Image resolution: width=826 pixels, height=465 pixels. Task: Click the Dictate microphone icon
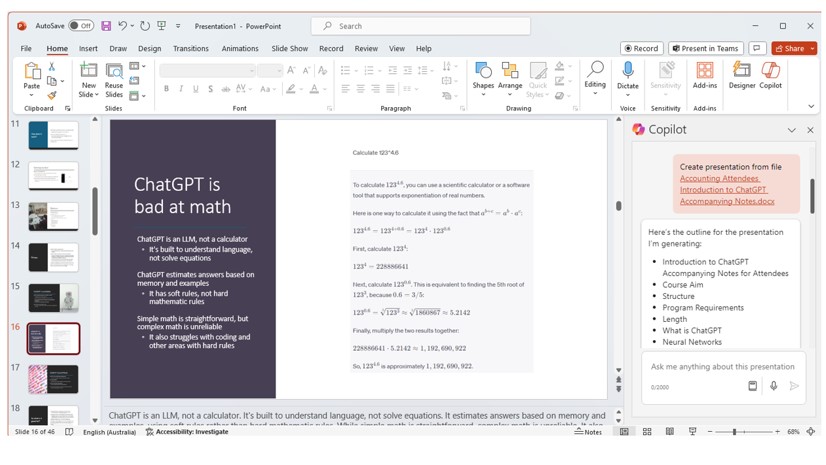627,71
